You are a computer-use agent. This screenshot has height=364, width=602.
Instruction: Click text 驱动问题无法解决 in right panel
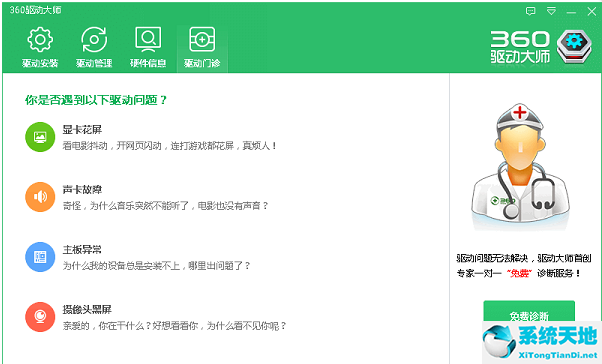(492, 258)
